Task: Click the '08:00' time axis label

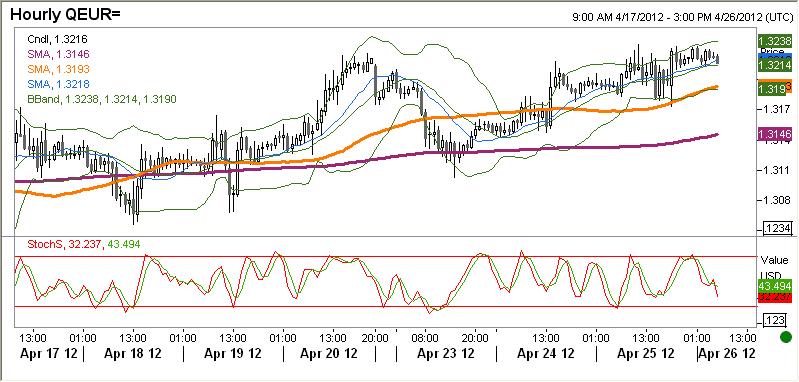Action: coord(425,338)
